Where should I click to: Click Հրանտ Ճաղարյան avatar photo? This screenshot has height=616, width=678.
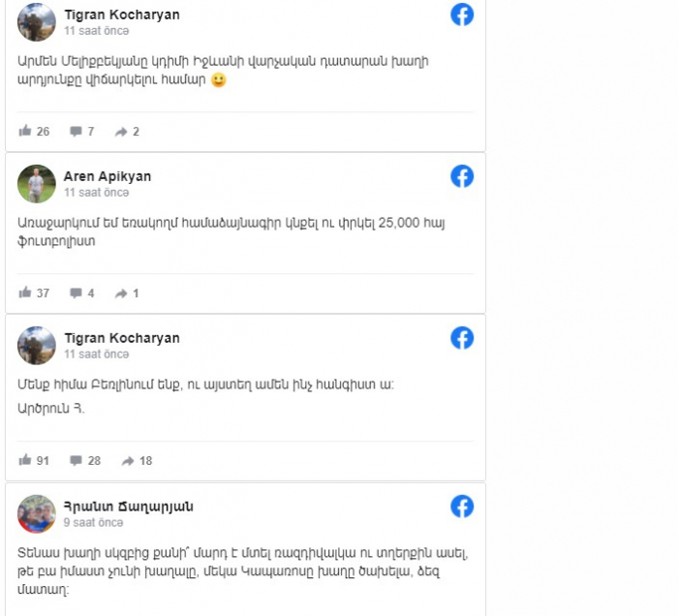coord(37,514)
